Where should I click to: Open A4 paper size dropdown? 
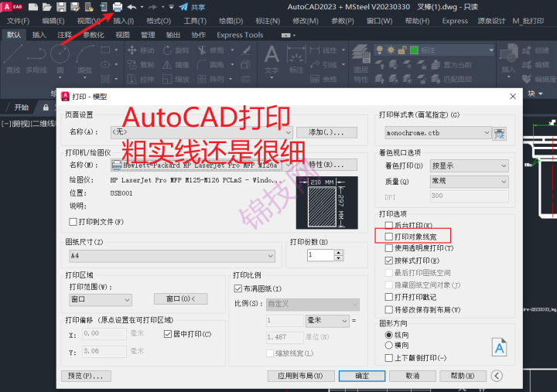172,256
